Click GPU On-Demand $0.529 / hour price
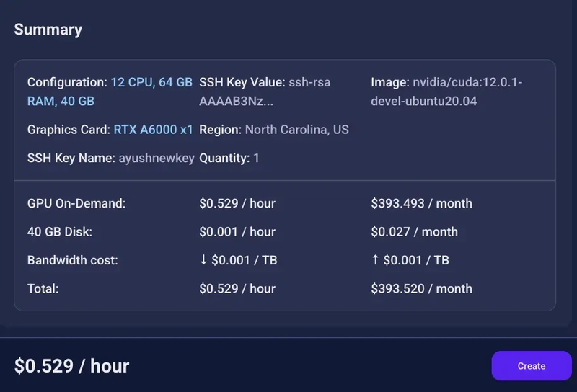577x392 pixels. 237,203
